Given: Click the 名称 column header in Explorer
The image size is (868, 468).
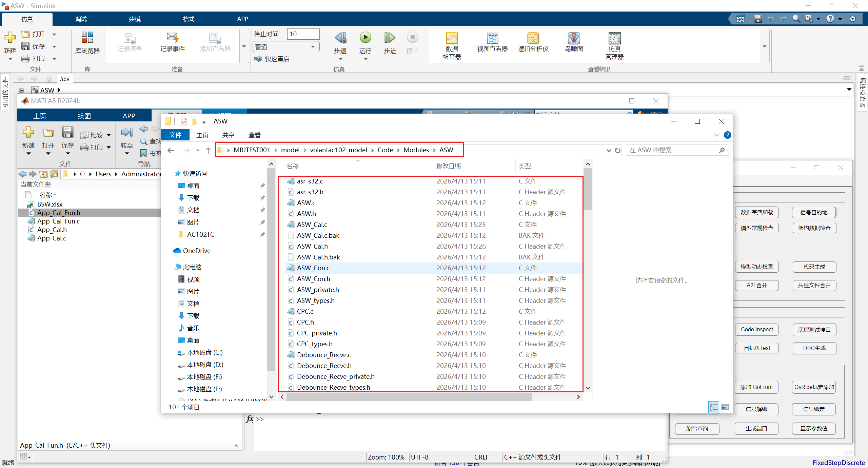Looking at the screenshot, I should (293, 166).
